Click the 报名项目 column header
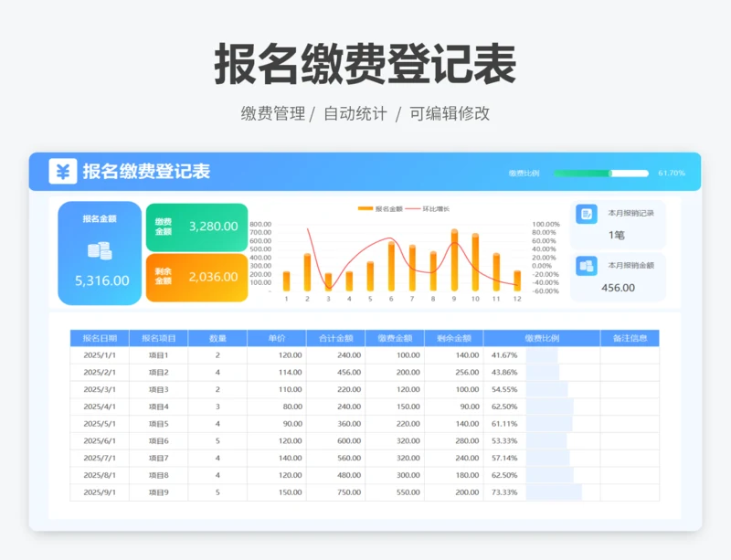This screenshot has width=731, height=560. tap(158, 338)
